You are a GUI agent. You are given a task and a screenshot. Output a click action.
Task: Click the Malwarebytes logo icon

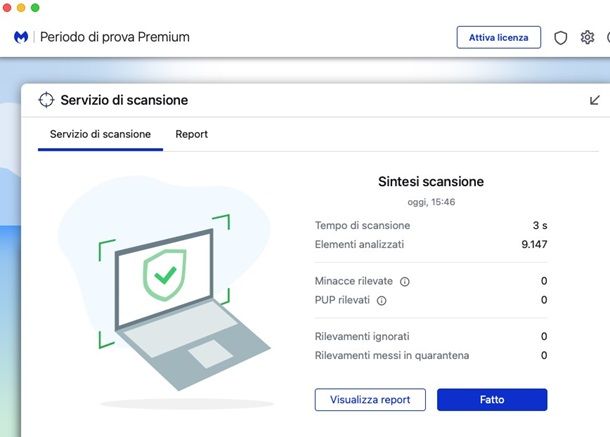click(21, 37)
